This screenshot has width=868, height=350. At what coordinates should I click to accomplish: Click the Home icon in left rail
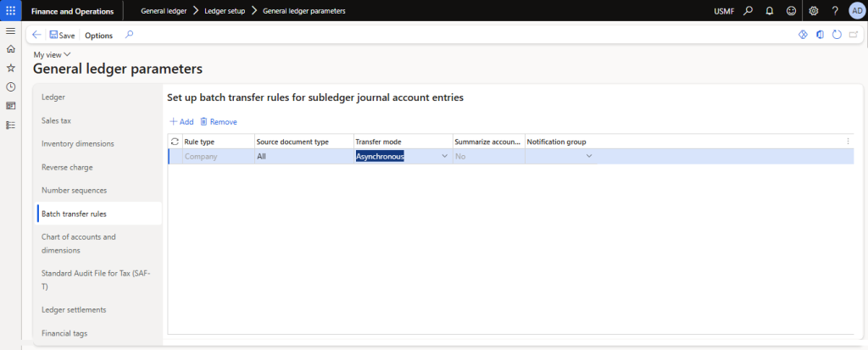pyautogui.click(x=10, y=49)
